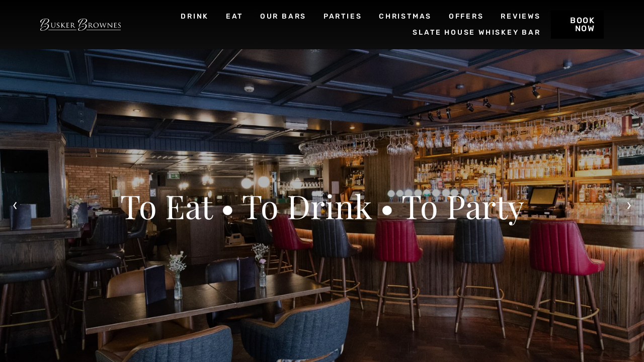The height and width of the screenshot is (362, 644).
Task: Go to the Reviews page
Action: pos(520,16)
